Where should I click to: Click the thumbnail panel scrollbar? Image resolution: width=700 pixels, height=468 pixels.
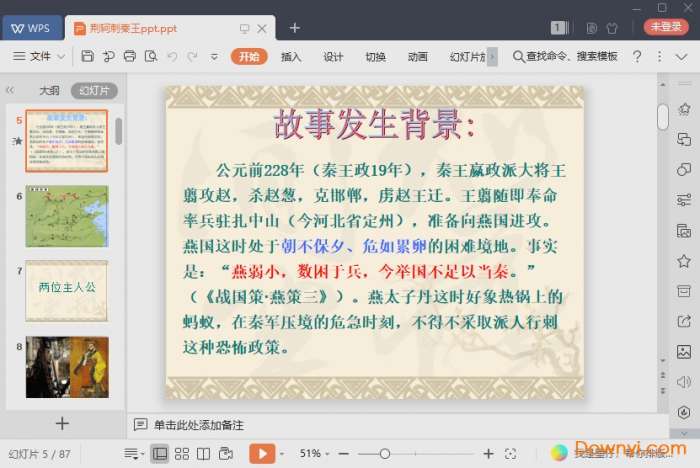tap(118, 131)
